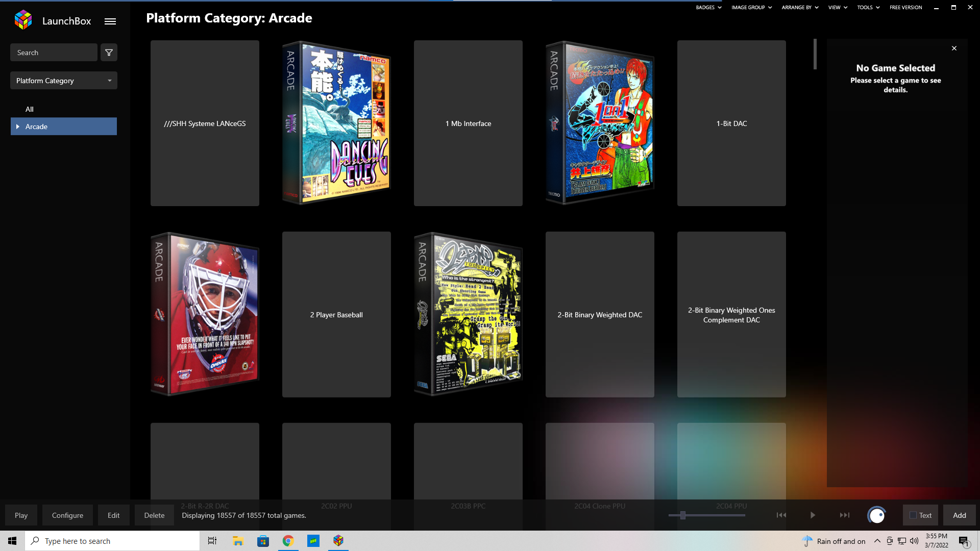The image size is (980, 551).
Task: Open the weather Rain off and on widget
Action: click(x=834, y=541)
